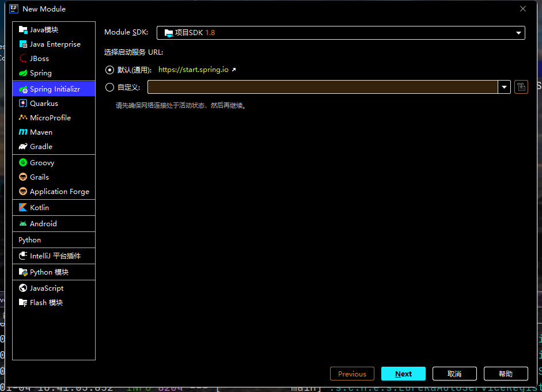
Task: Close the New Module dialog
Action: [522, 9]
